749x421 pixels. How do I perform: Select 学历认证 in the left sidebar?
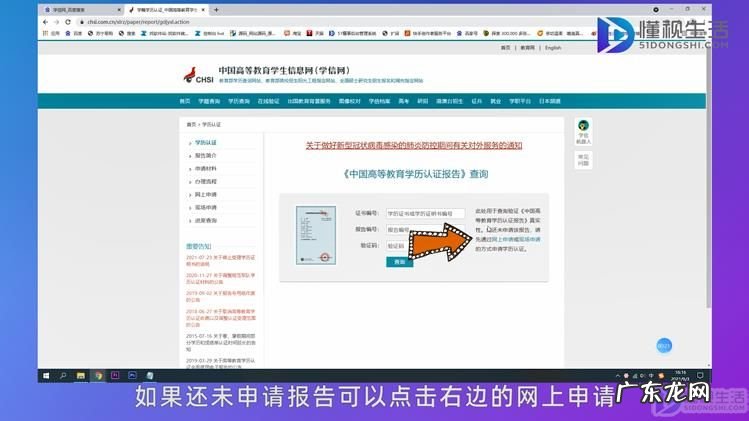pyautogui.click(x=206, y=143)
